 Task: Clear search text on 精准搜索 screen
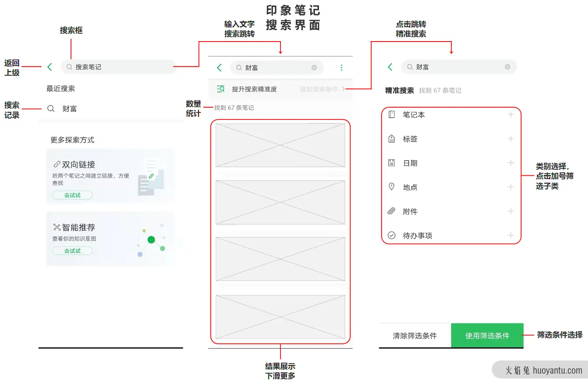click(x=507, y=67)
